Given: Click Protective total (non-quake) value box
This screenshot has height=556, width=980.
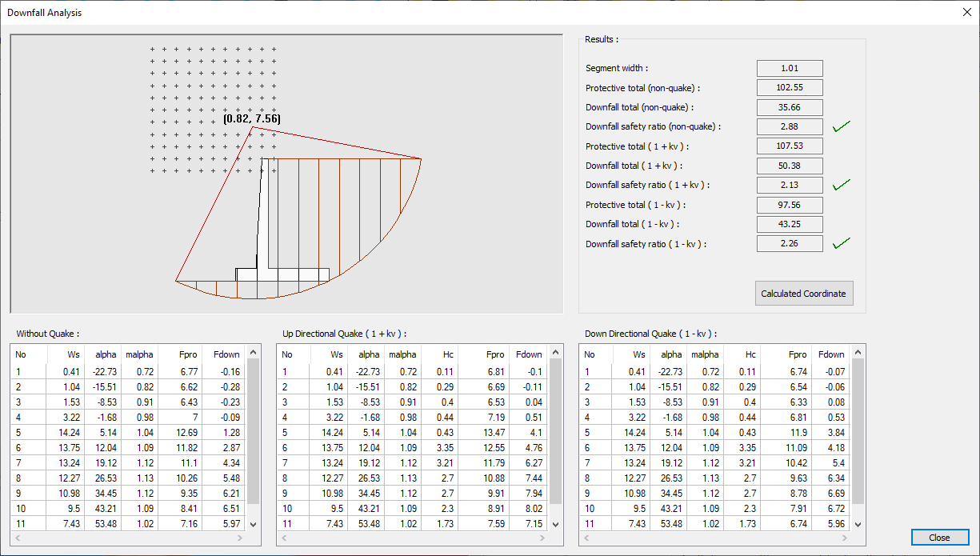Looking at the screenshot, I should coord(790,88).
